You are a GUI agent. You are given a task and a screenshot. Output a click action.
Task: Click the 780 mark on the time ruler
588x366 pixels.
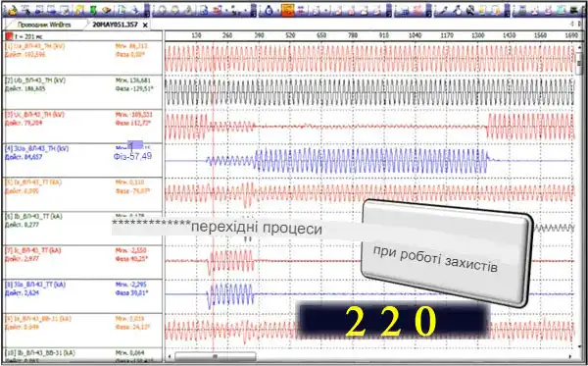click(353, 35)
